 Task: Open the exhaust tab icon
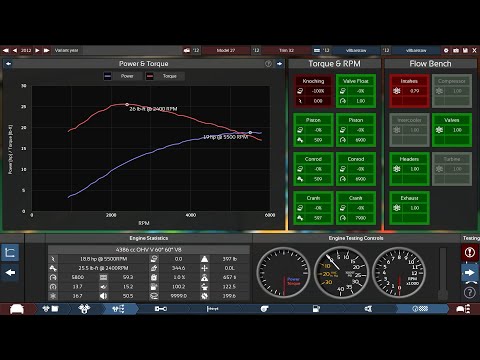(368, 309)
